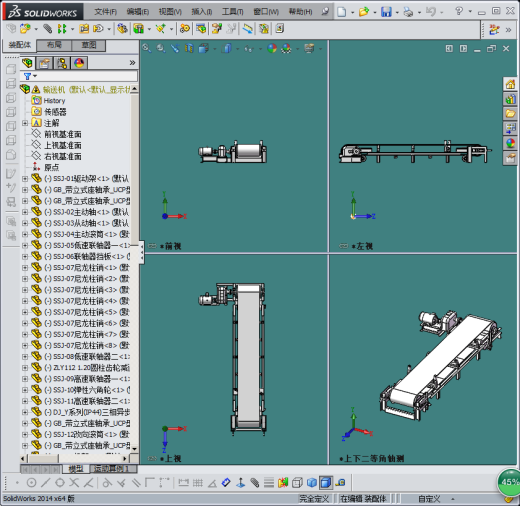Open the Help question mark icon
The width and height of the screenshot is (520, 506).
[x=459, y=11]
